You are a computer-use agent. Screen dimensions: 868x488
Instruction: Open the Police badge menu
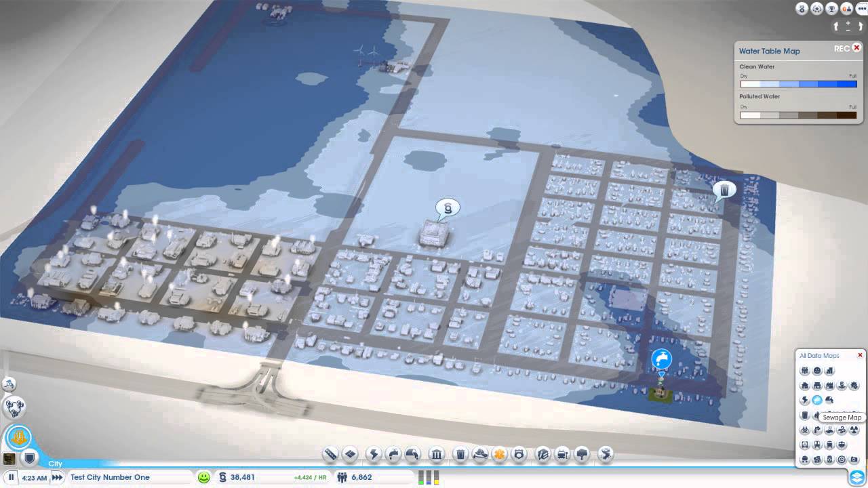coord(519,454)
